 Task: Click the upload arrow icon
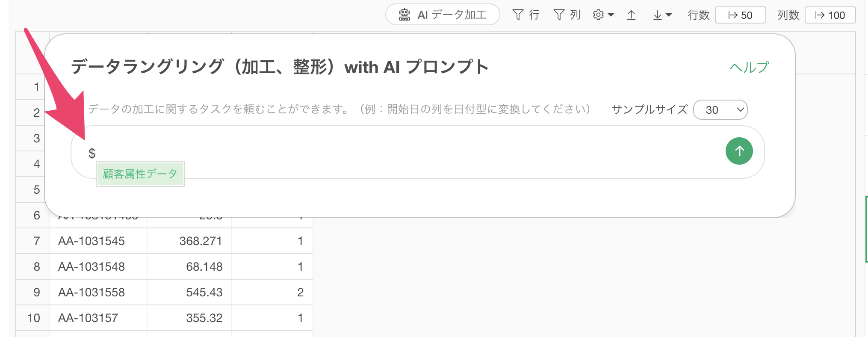pos(631,15)
